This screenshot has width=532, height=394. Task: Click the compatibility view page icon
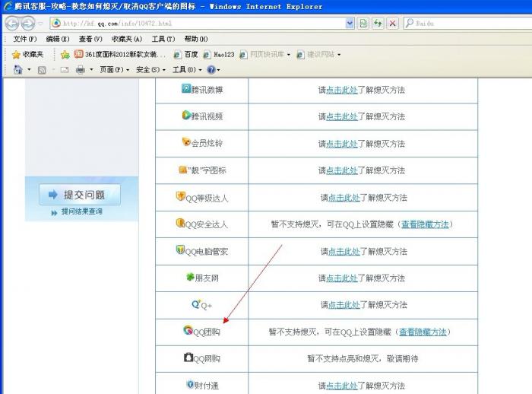click(x=363, y=23)
